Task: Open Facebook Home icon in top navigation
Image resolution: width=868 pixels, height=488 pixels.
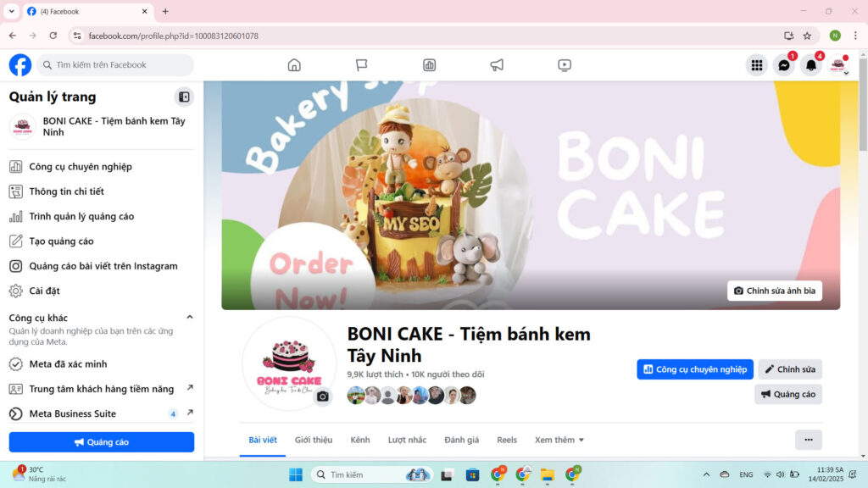Action: coord(294,65)
